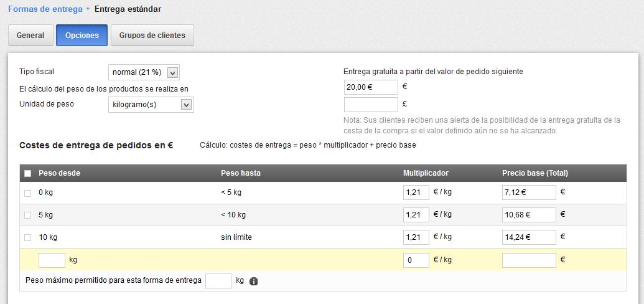The image size is (644, 304).
Task: Click the info icon beside maximum weight
Action: pos(253,281)
